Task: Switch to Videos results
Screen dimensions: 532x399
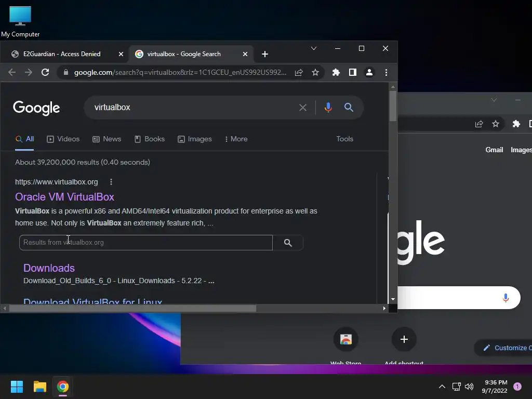Action: pos(63,139)
